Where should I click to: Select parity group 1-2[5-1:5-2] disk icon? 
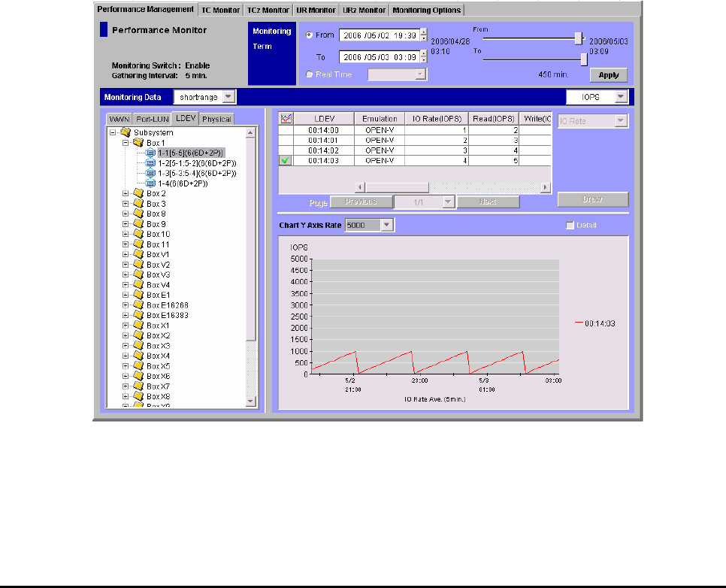[x=150, y=163]
